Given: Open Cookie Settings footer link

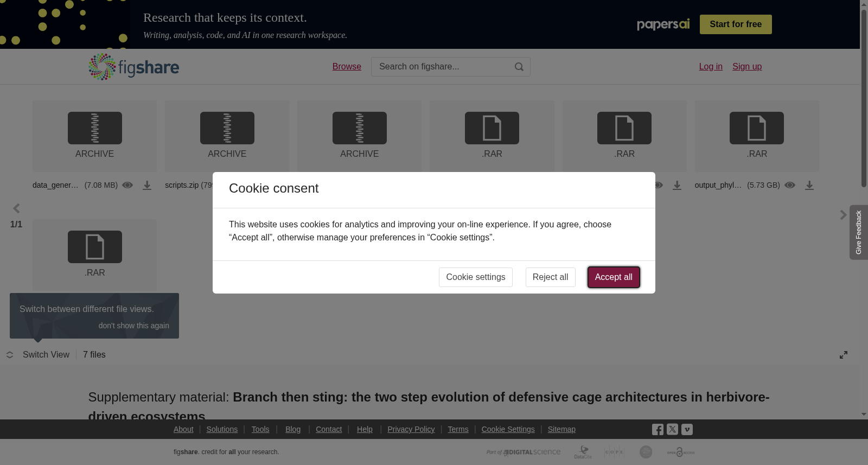Looking at the screenshot, I should pyautogui.click(x=508, y=429).
